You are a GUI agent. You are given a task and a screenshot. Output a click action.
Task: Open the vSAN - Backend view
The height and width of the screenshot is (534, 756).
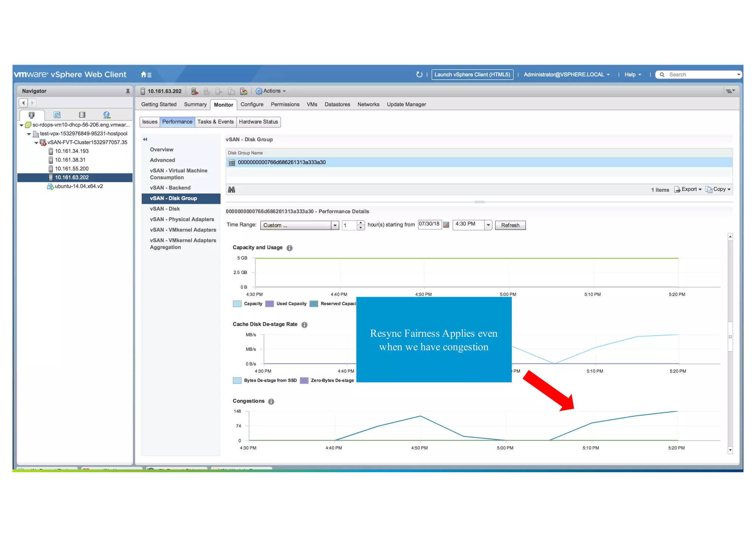click(170, 188)
